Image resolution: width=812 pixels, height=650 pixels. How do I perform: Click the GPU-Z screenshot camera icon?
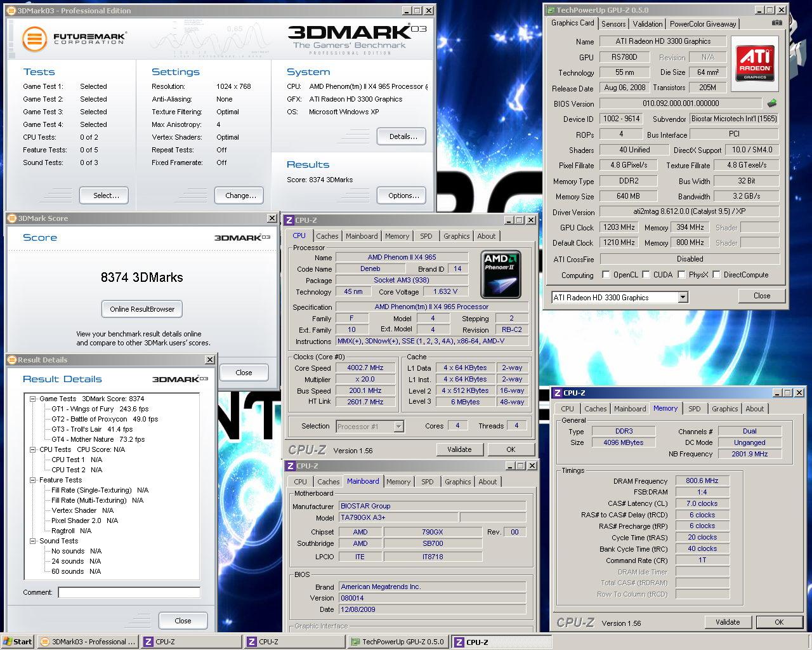pyautogui.click(x=776, y=23)
